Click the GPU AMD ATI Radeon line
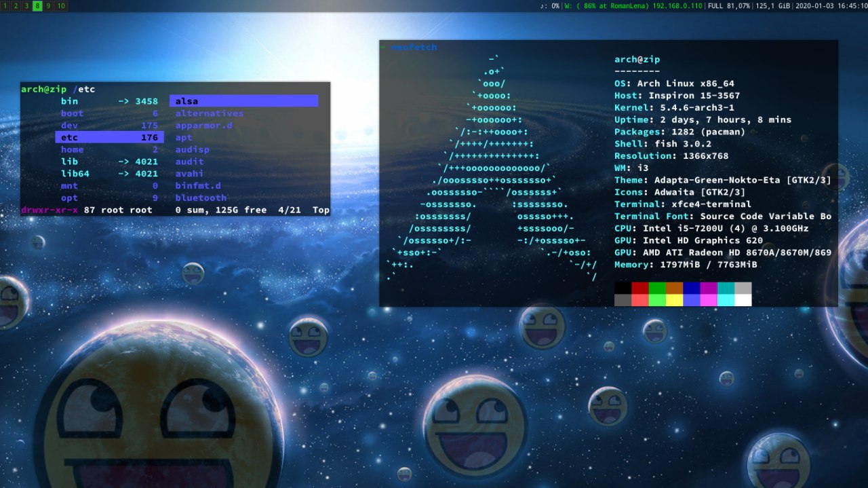868x488 pixels. click(x=723, y=252)
